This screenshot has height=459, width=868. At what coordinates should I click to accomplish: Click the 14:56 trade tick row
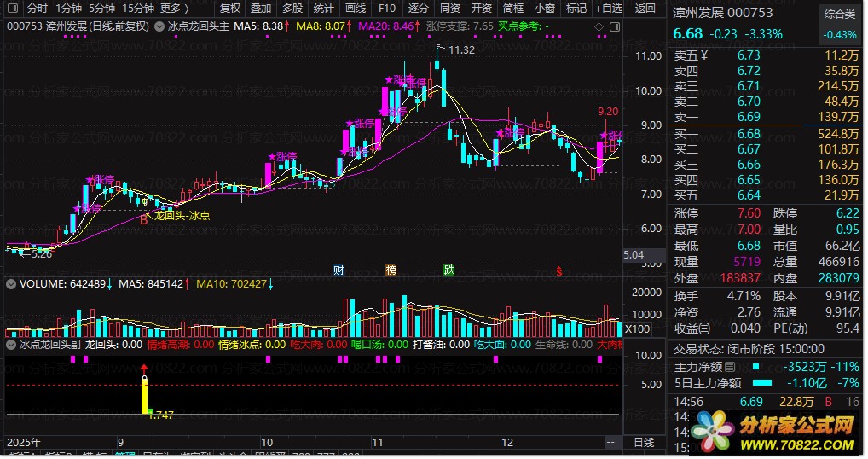767,402
